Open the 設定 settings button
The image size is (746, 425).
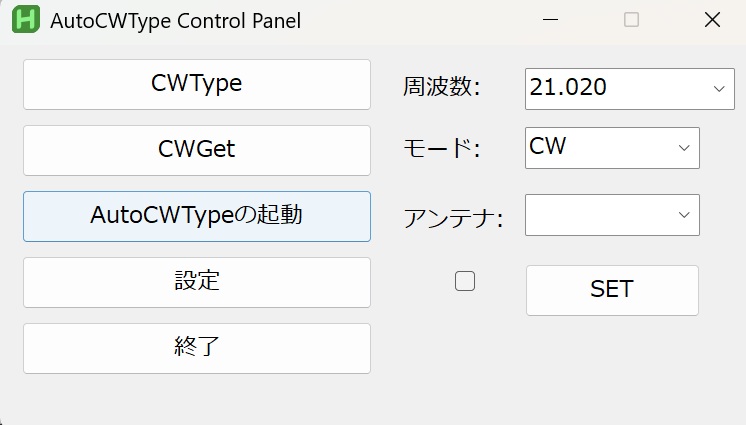(x=197, y=282)
